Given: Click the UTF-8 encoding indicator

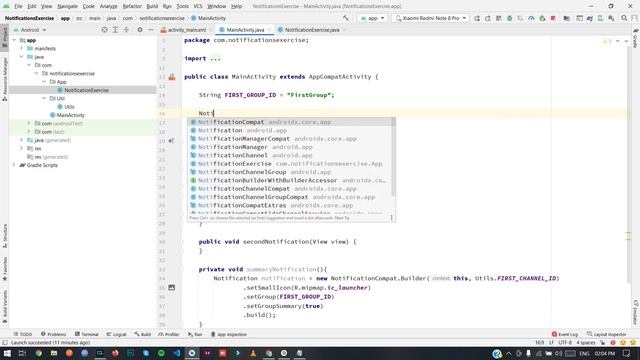Looking at the screenshot, I should [565, 342].
